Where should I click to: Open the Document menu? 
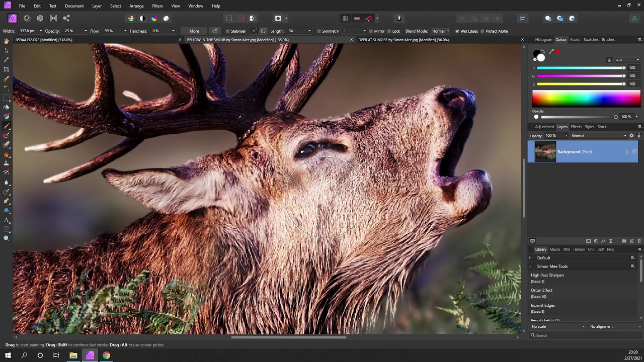[x=74, y=6]
